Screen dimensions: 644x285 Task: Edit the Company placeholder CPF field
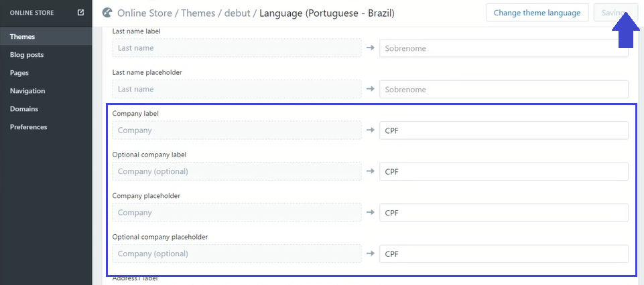click(504, 213)
